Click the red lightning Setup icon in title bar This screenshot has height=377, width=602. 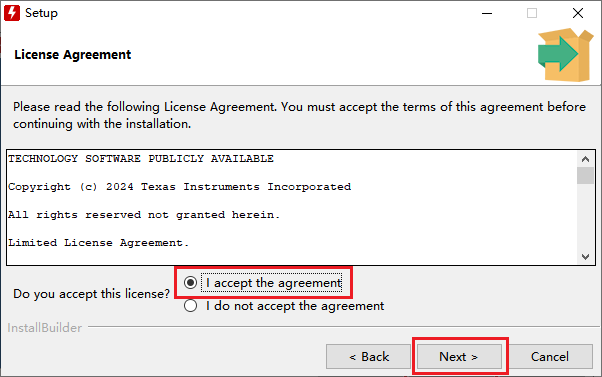click(x=12, y=13)
